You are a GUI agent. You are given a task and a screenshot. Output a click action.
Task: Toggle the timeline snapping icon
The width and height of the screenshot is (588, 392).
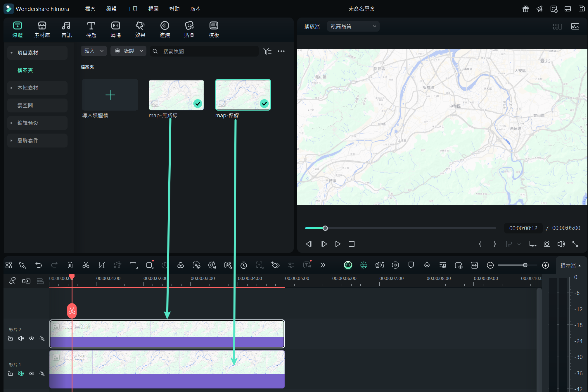(x=364, y=265)
